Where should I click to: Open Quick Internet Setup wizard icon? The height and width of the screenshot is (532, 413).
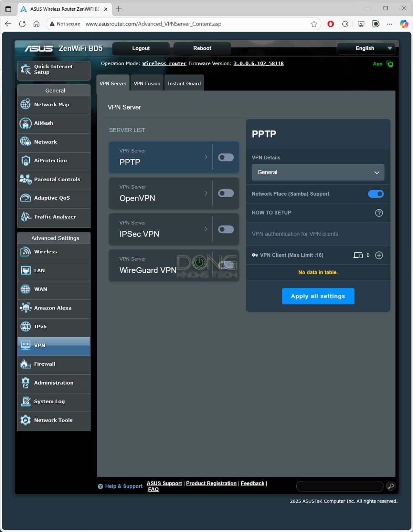pos(25,70)
